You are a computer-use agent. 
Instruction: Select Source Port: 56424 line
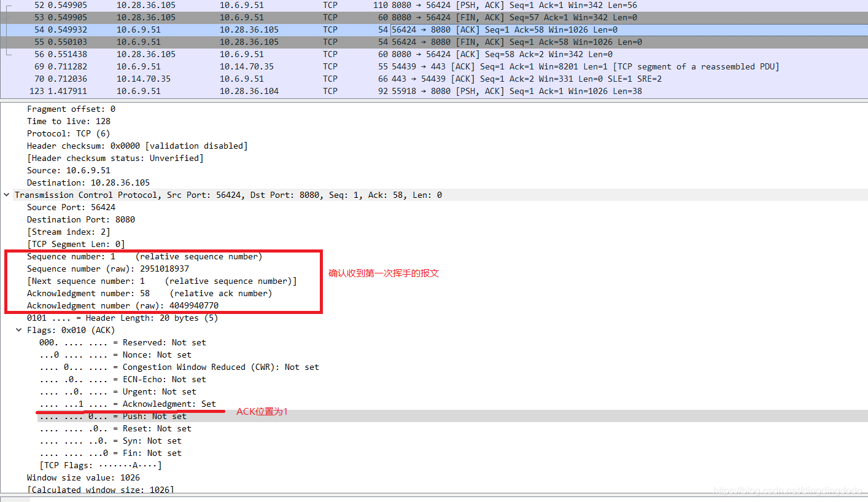(71, 207)
